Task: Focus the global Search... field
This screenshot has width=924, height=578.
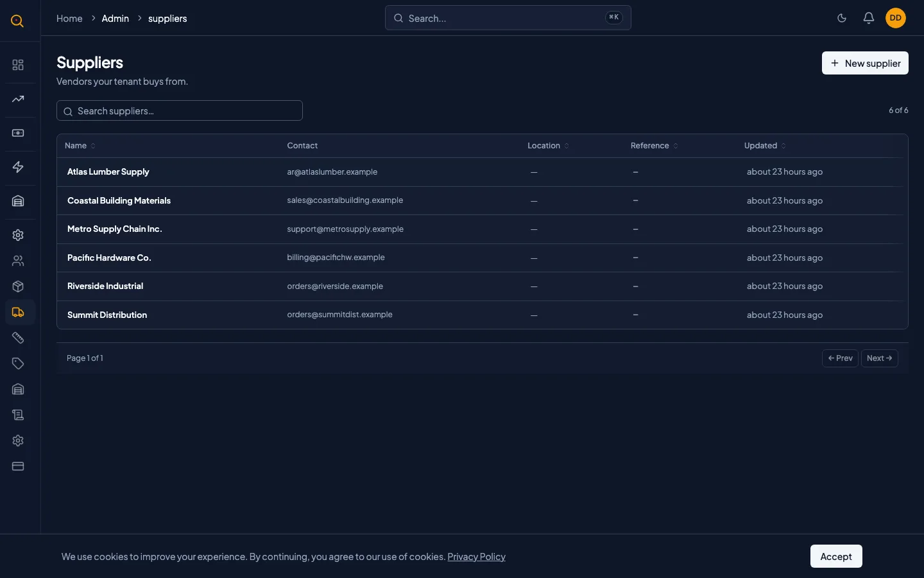Action: click(x=508, y=18)
